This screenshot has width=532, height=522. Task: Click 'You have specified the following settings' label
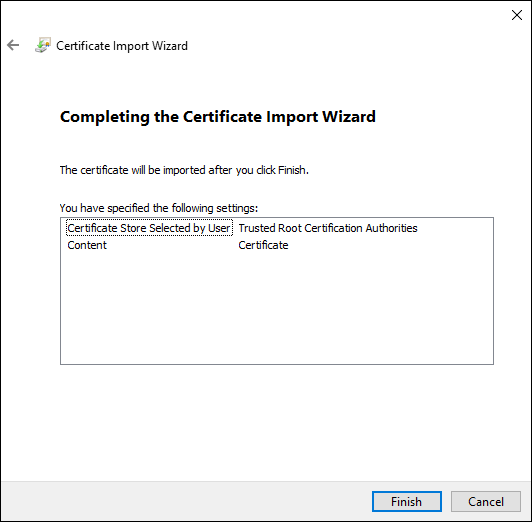(x=159, y=208)
